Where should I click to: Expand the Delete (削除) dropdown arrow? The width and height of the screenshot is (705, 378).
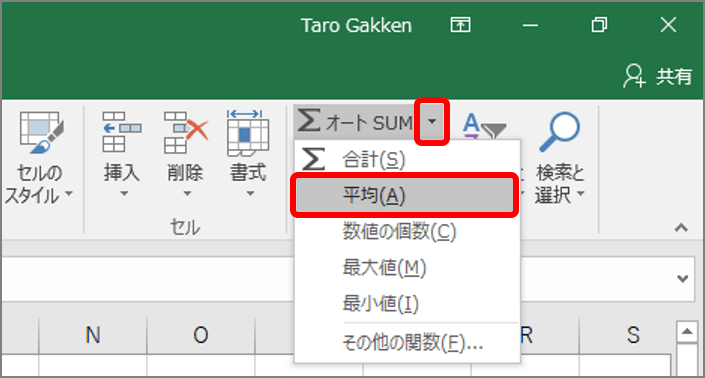coord(187,194)
